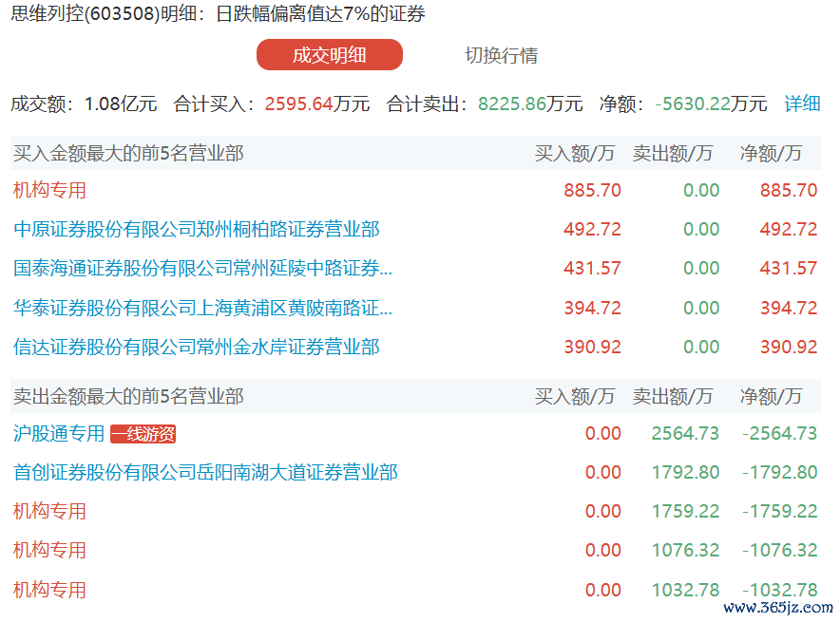Select 国泰海通证券常州延陵中路 branch entry

pos(202,269)
